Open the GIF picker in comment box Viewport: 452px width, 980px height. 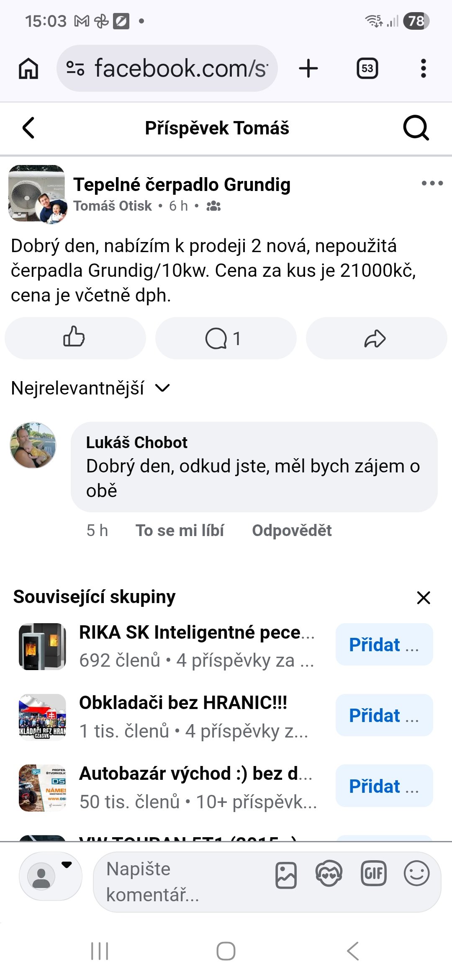point(373,874)
